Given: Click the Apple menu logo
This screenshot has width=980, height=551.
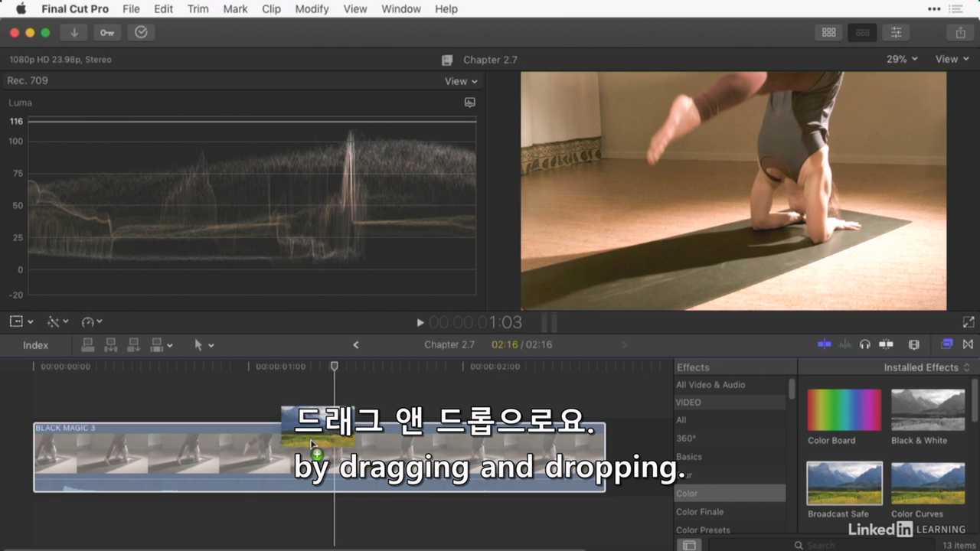Looking at the screenshot, I should tap(21, 9).
